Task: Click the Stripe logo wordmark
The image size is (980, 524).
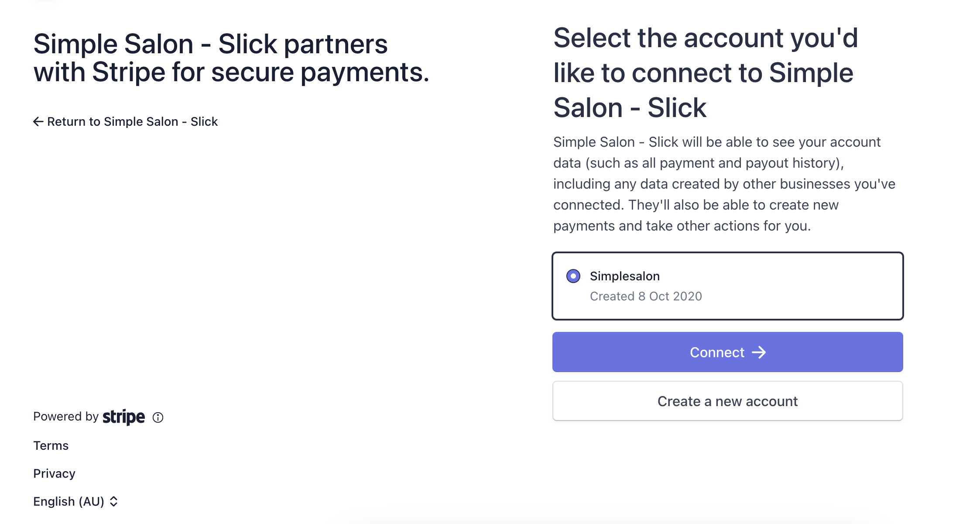Action: pos(124,417)
